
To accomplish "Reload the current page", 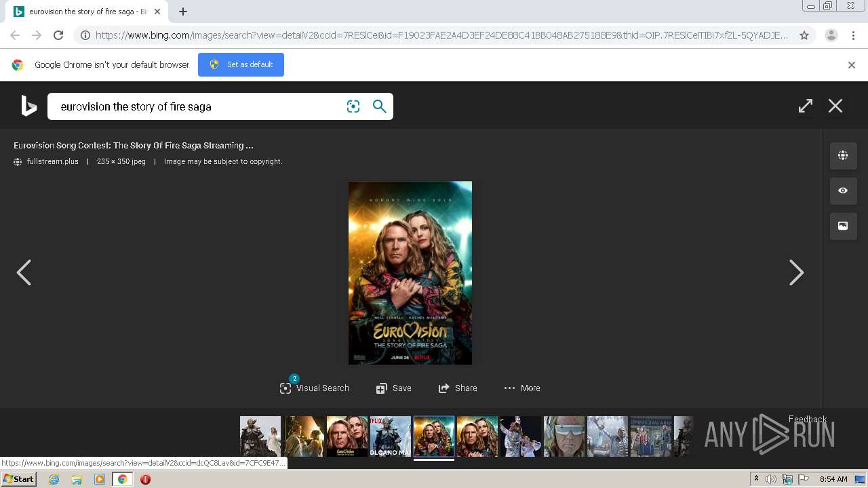I will [x=58, y=35].
